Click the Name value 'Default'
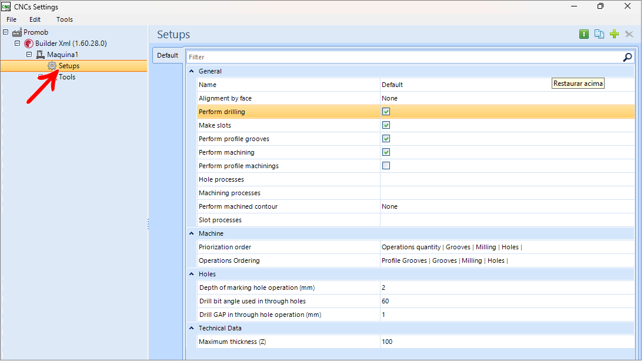Viewport: 644px width, 361px height. 392,85
